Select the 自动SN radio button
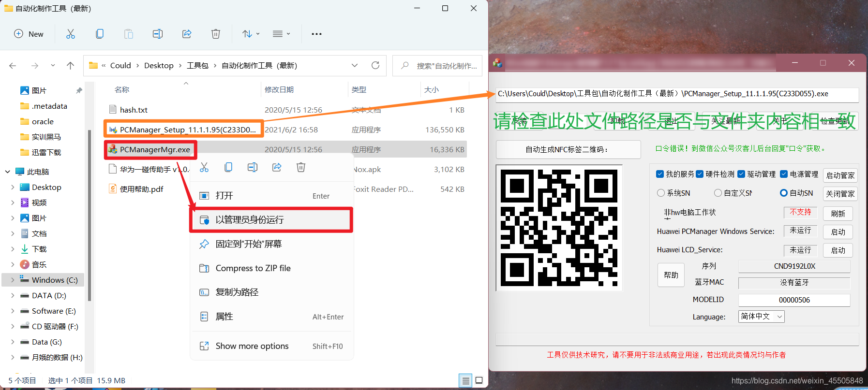The height and width of the screenshot is (390, 868). [x=784, y=193]
